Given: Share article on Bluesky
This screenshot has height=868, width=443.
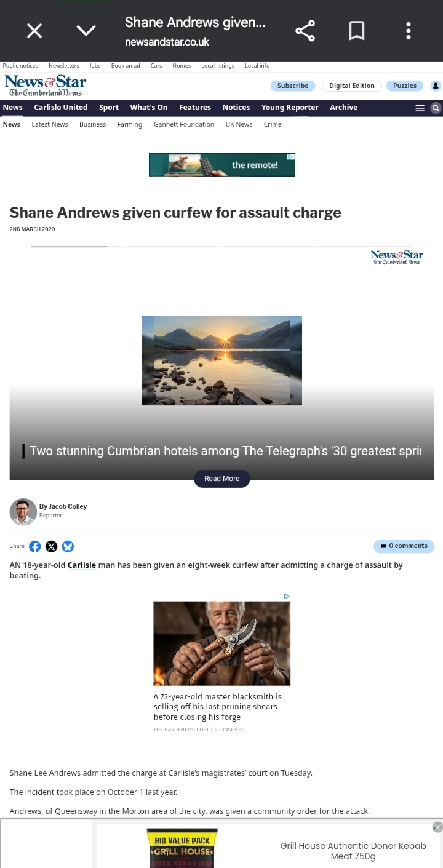Looking at the screenshot, I should (x=68, y=546).
